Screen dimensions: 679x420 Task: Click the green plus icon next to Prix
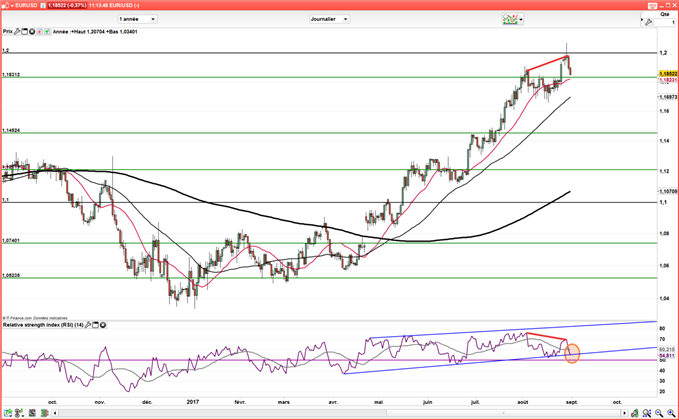click(47, 32)
